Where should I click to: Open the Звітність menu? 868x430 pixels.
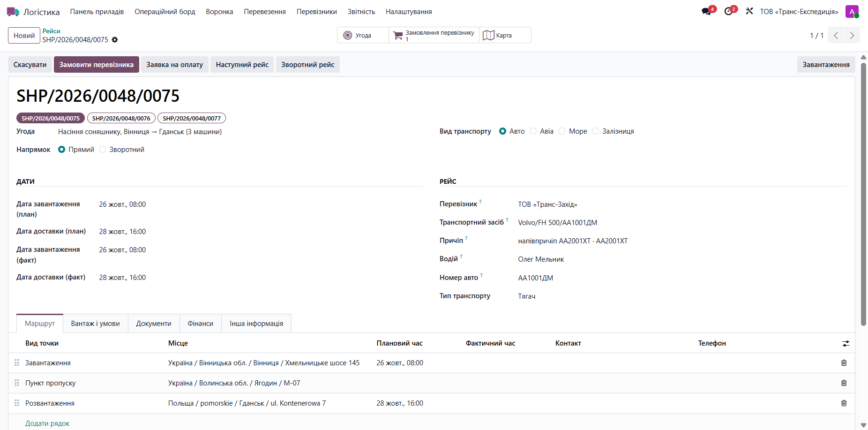tap(361, 12)
